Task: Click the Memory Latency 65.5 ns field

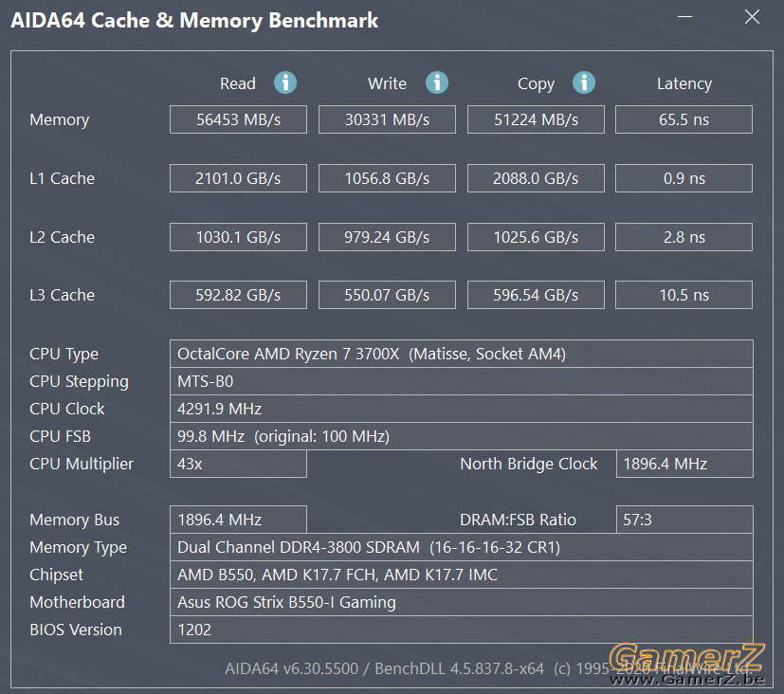Action: 684,119
